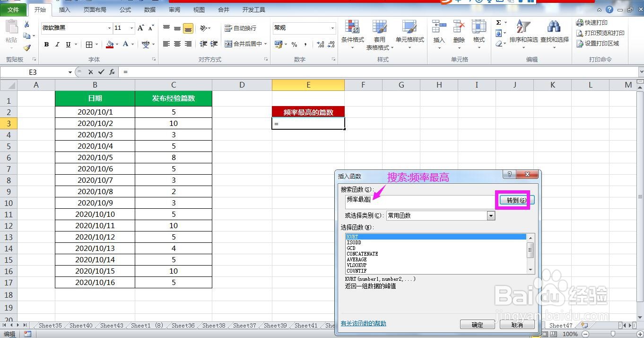Click the fill color bucket icon
Screen dimensions: 644x338
[110, 44]
